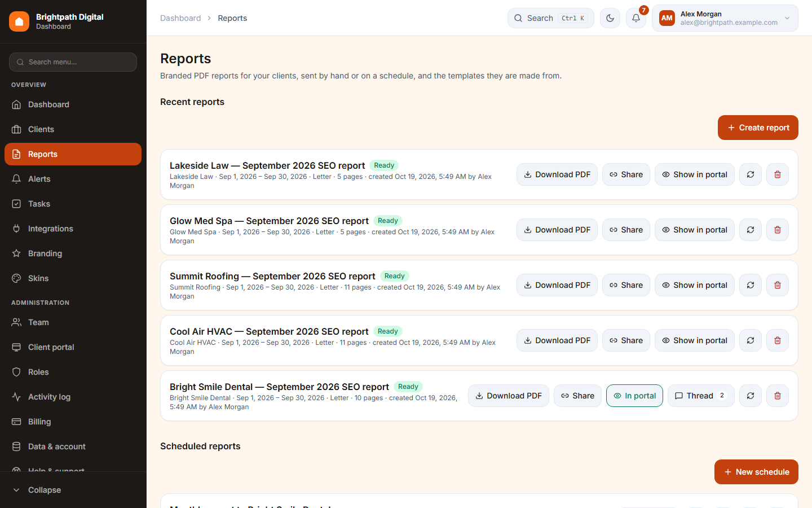Open Integrations in the sidebar
This screenshot has height=508, width=812.
73,229
